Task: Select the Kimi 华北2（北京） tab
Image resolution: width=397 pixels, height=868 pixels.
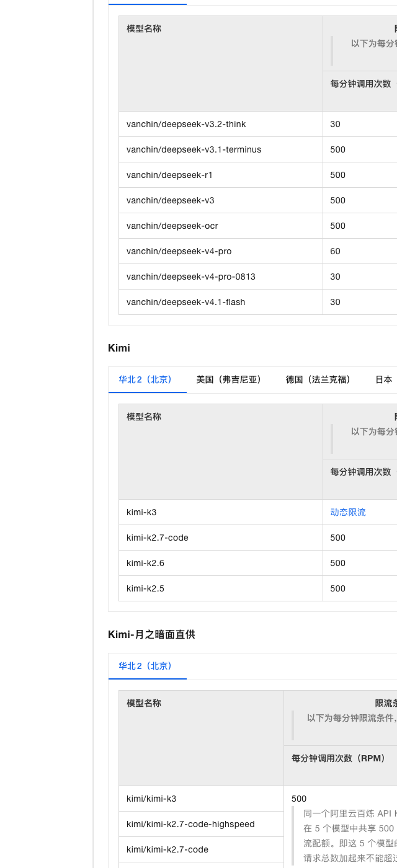Action: tap(147, 379)
